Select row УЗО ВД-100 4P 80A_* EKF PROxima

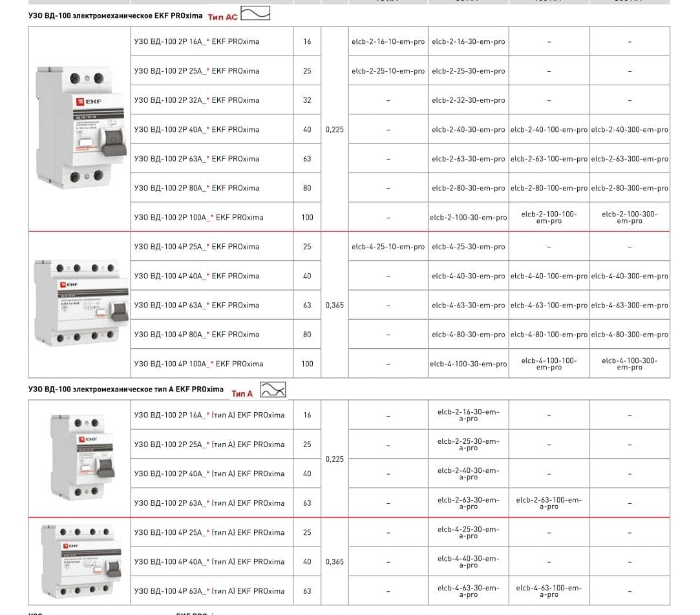click(x=196, y=335)
